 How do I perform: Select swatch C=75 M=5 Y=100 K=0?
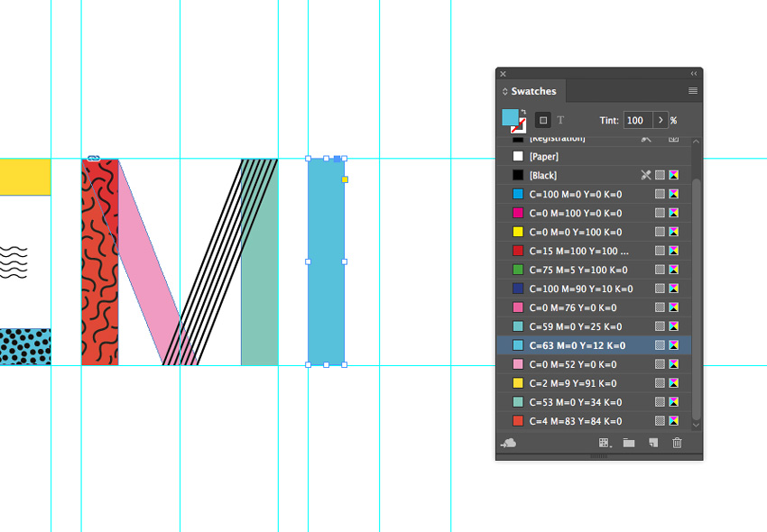coord(594,270)
